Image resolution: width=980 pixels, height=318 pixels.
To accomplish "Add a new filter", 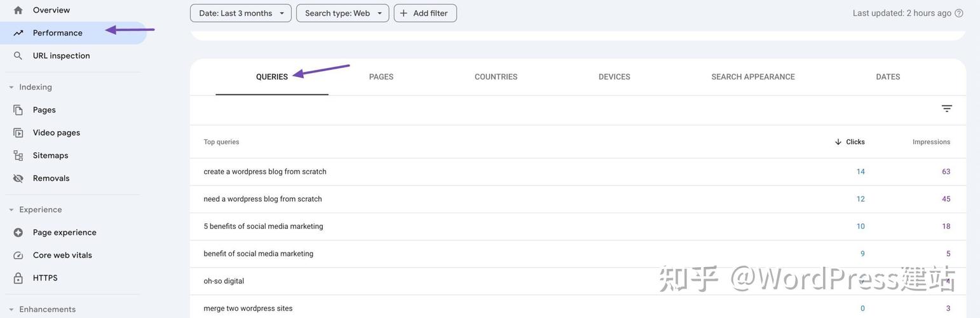I will [425, 13].
